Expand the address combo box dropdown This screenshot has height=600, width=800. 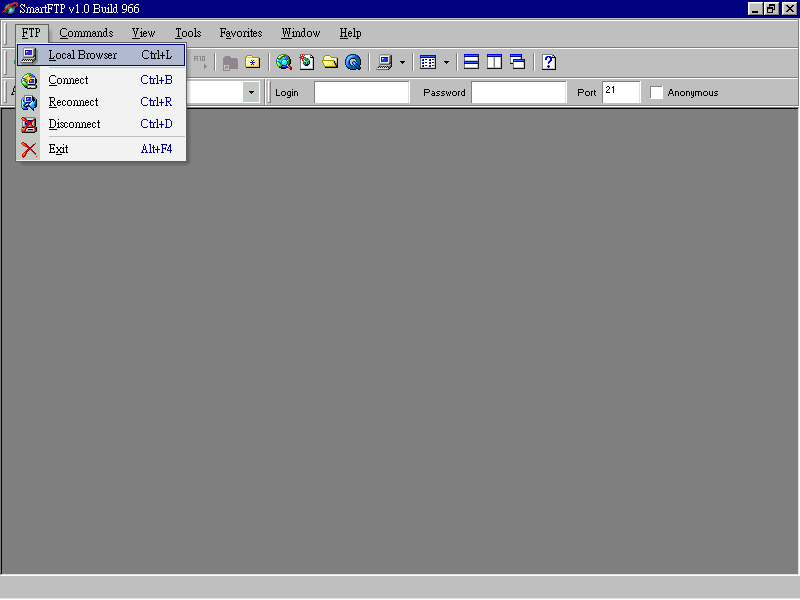[251, 92]
